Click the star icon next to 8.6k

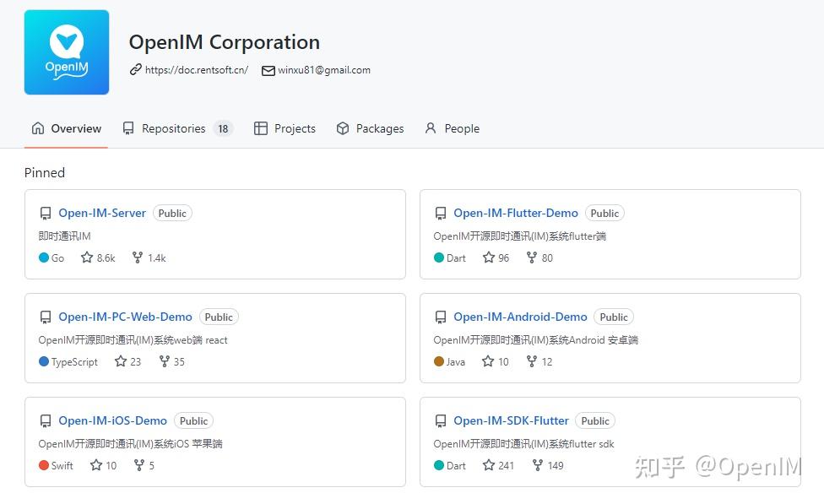click(87, 257)
